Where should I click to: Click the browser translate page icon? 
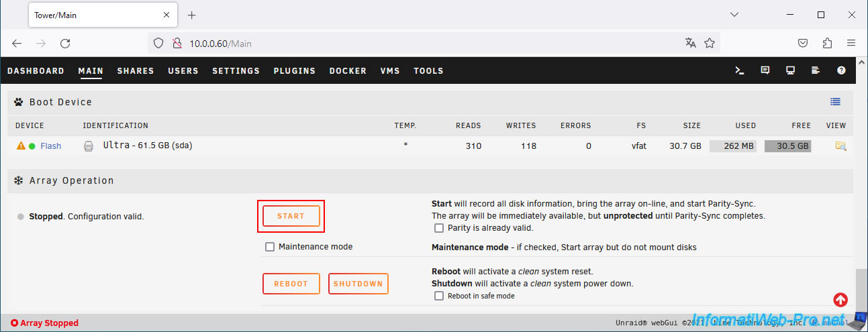point(690,43)
